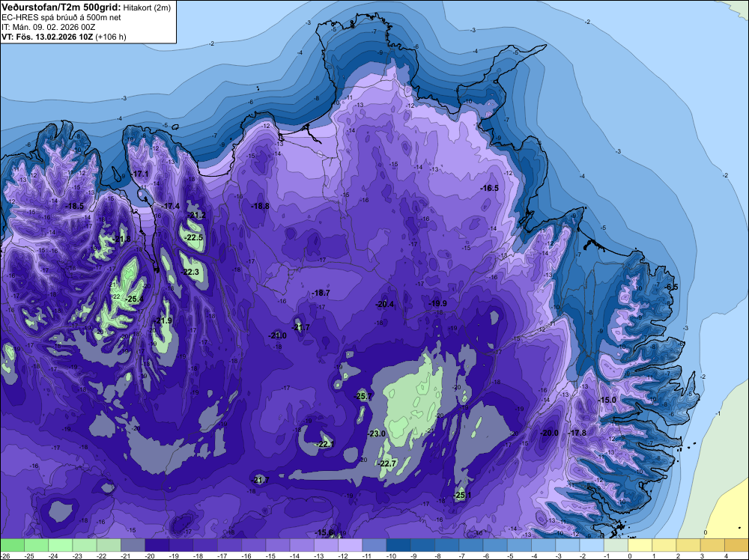Select the '-21.8' temperature value
Screen dimensions: 749x560
click(122, 239)
